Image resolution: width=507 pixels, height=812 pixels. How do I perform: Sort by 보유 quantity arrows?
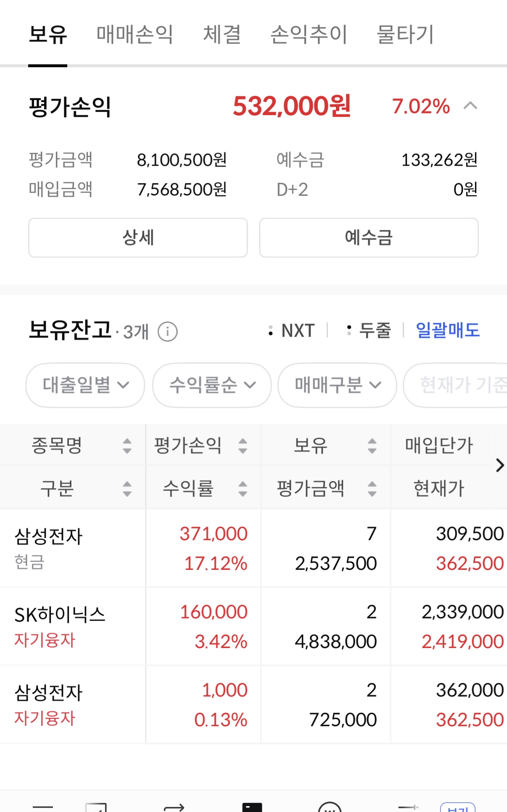click(372, 446)
